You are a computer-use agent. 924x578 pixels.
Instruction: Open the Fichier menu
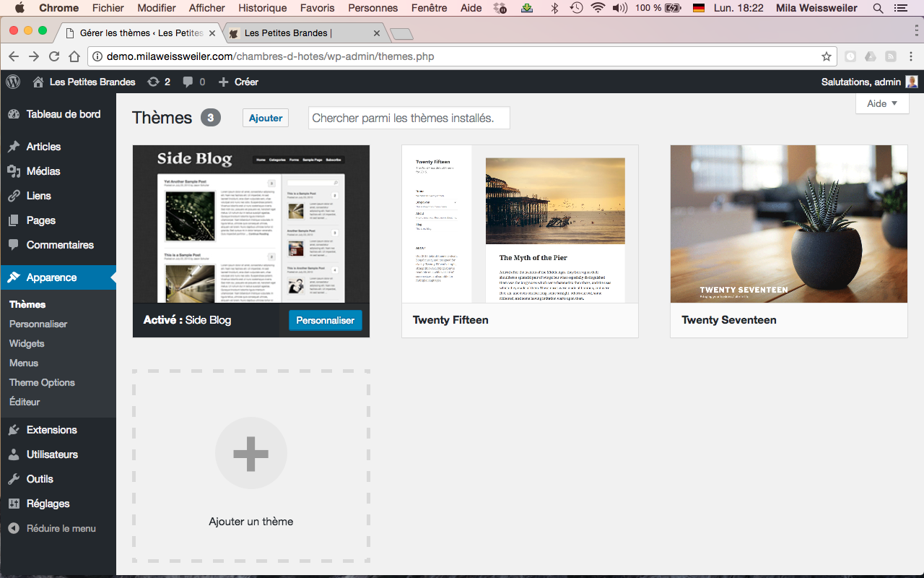click(108, 8)
